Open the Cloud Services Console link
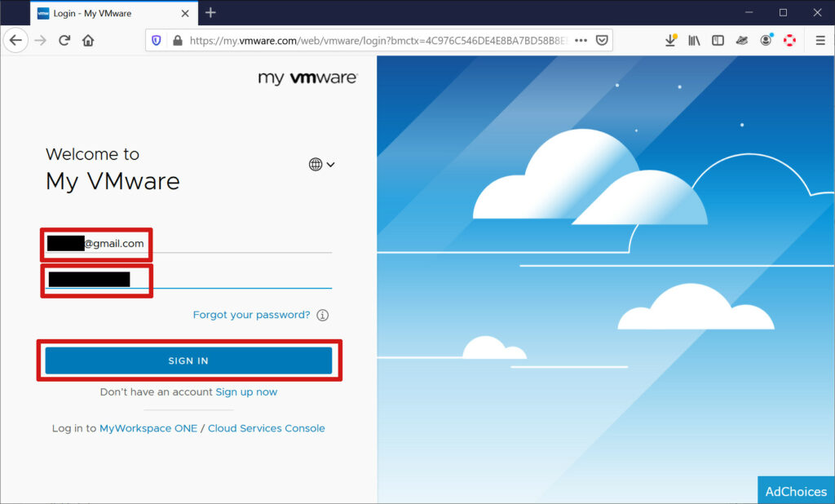The width and height of the screenshot is (835, 504). pyautogui.click(x=267, y=428)
